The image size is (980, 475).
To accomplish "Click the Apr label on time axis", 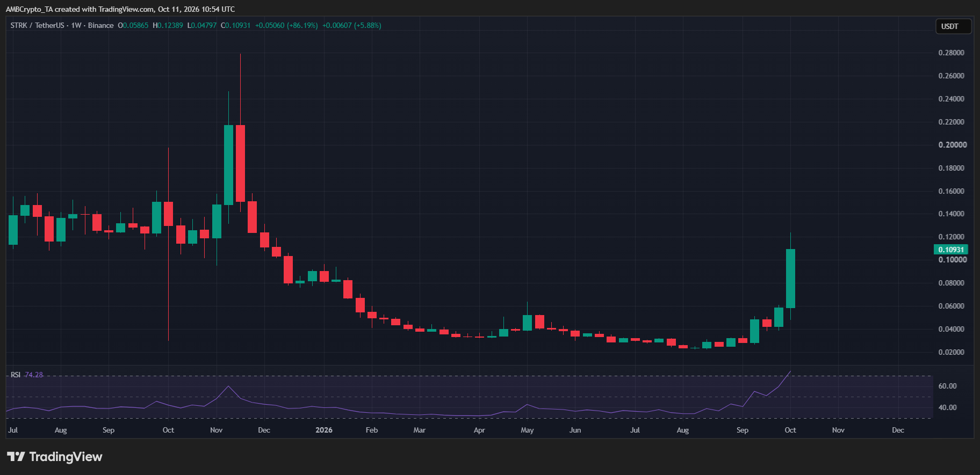I will 479,430.
